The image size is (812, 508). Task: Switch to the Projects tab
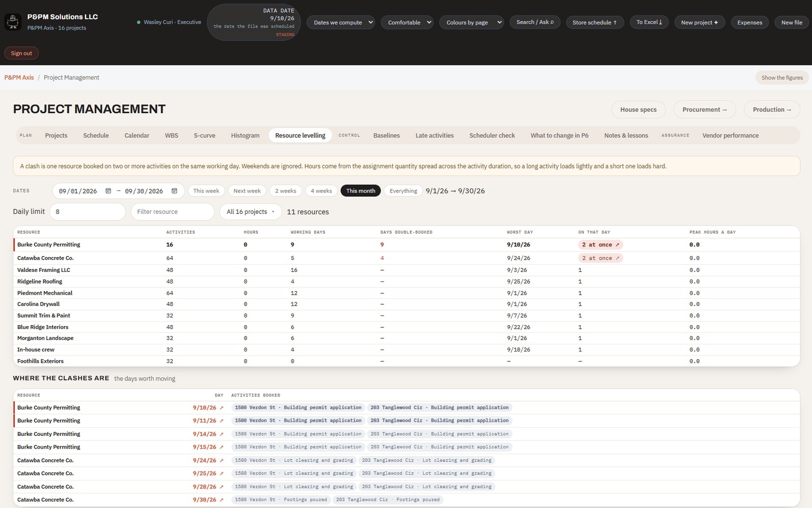56,136
